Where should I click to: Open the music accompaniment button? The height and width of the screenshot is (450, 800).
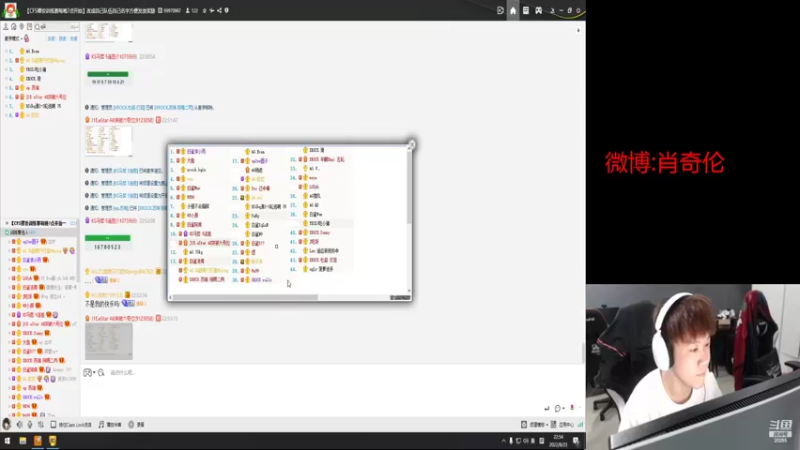[110, 424]
